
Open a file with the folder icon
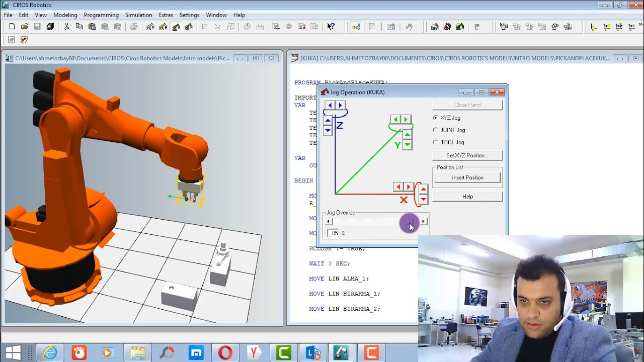(x=24, y=27)
